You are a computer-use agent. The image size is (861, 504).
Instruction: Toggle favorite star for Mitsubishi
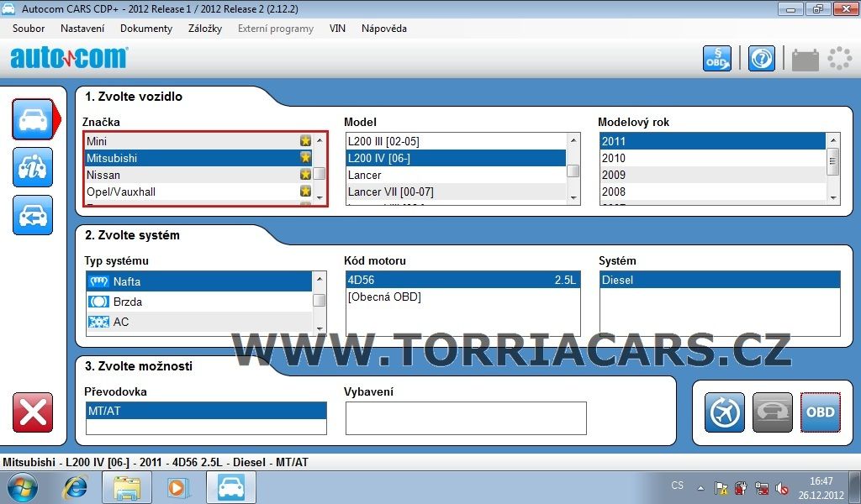tap(305, 158)
